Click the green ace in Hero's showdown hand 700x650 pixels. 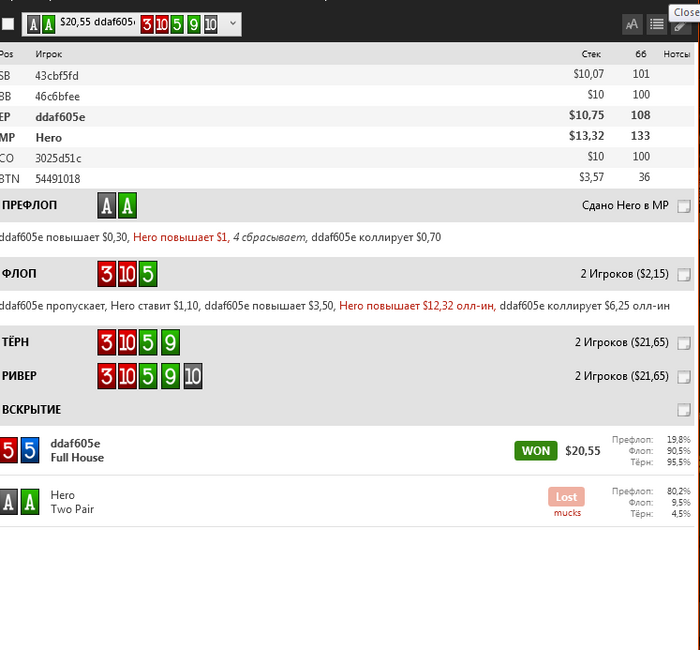pyautogui.click(x=29, y=502)
